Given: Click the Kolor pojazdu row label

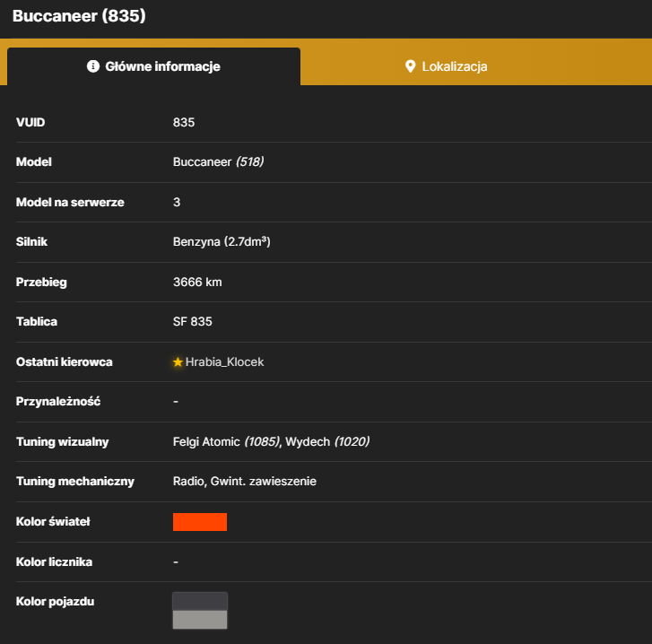Looking at the screenshot, I should [x=55, y=602].
